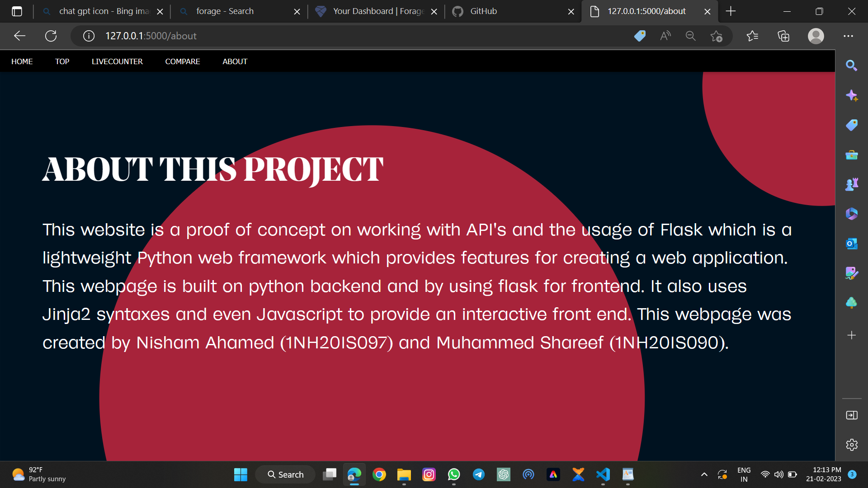Open the shopping price tag icon
The width and height of the screenshot is (868, 488).
tap(640, 36)
